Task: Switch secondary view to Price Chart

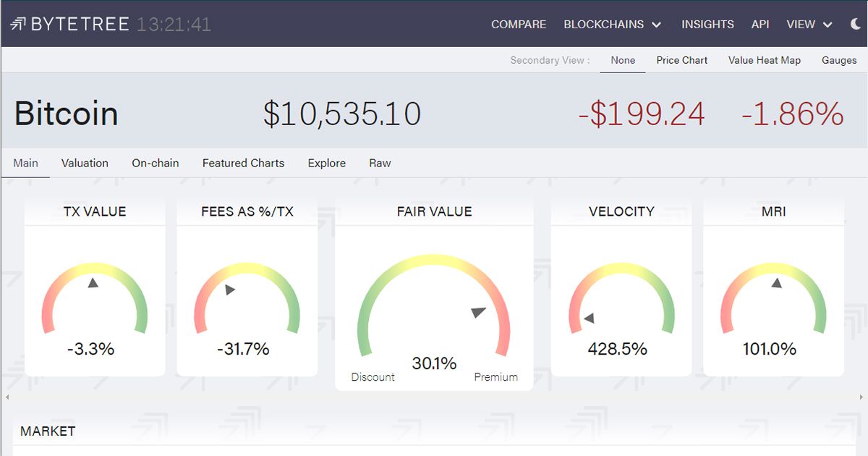Action: (x=682, y=60)
